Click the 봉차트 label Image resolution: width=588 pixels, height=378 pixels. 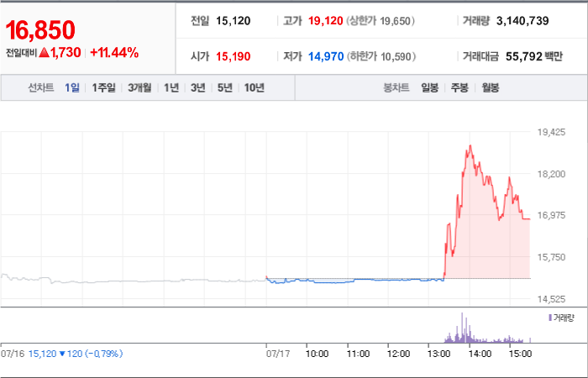point(396,88)
